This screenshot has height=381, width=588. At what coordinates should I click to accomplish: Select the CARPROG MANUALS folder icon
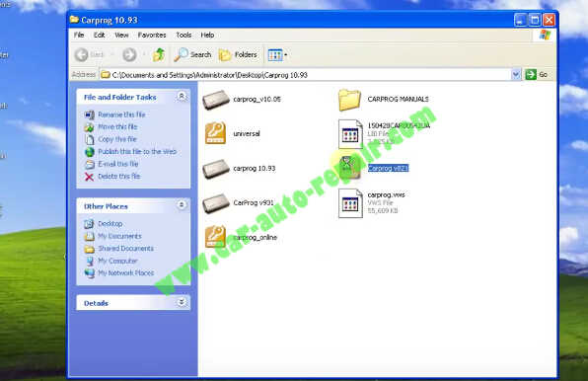click(349, 100)
